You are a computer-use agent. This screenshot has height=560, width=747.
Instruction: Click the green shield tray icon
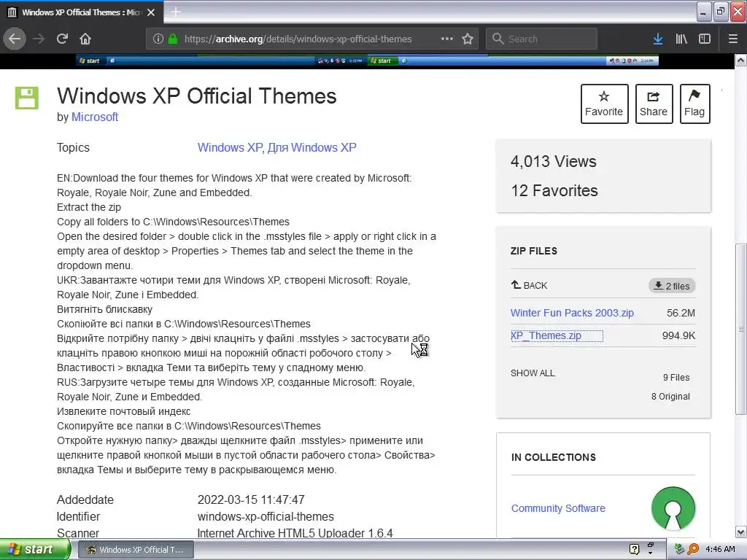[679, 549]
